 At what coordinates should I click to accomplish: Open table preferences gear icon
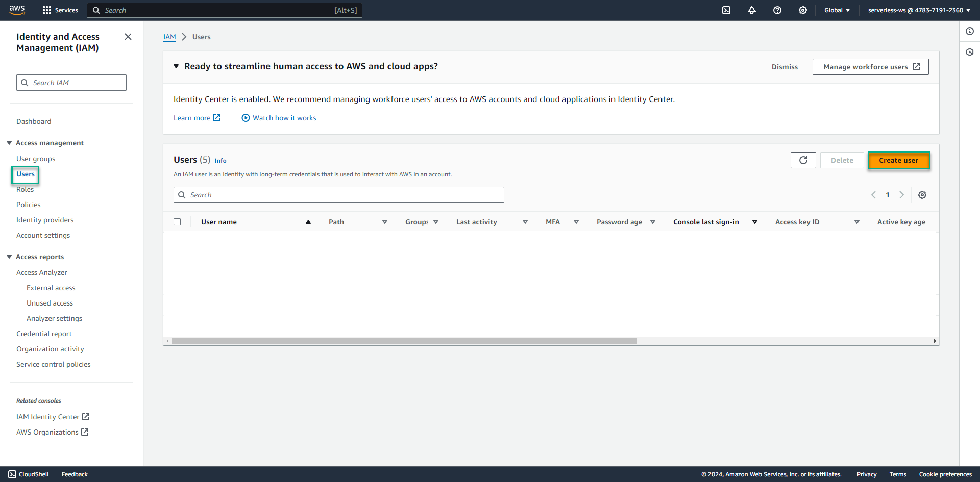click(x=922, y=195)
